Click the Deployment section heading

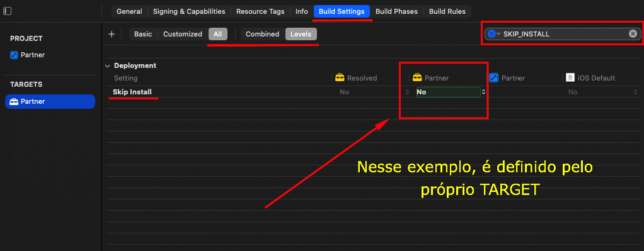[x=135, y=65]
